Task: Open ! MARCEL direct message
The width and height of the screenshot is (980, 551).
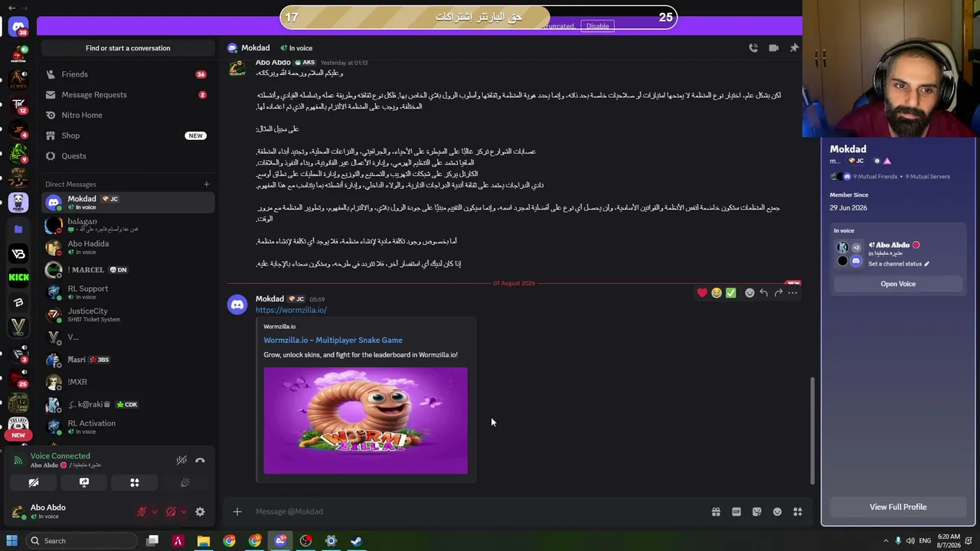Action: [128, 269]
